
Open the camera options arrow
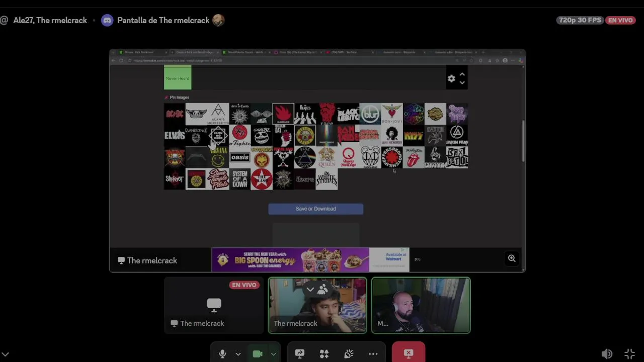pyautogui.click(x=273, y=354)
